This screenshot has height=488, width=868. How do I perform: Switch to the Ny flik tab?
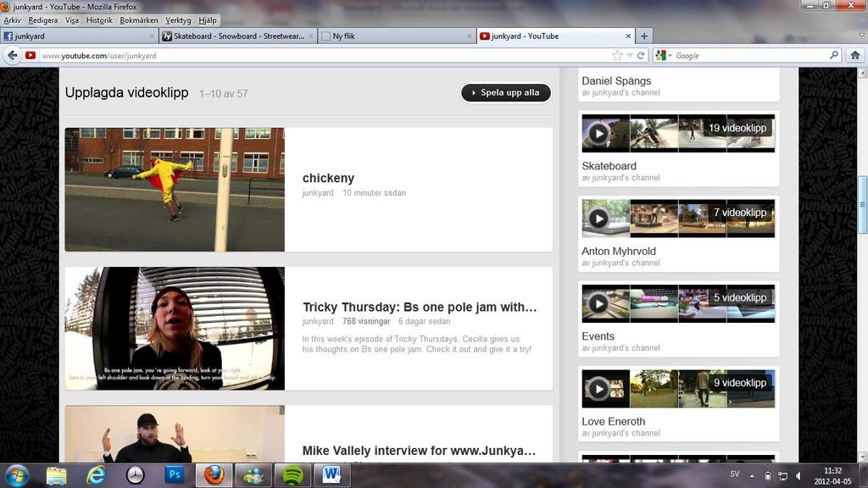coord(397,36)
